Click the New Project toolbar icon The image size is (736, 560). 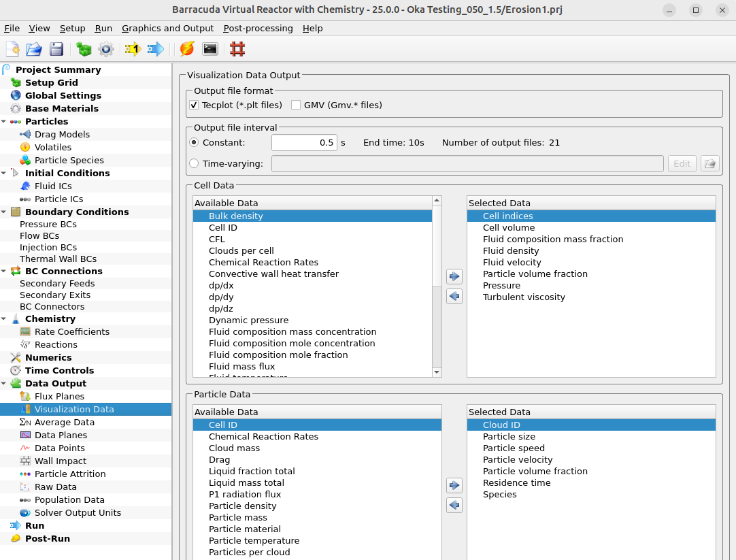pos(12,49)
